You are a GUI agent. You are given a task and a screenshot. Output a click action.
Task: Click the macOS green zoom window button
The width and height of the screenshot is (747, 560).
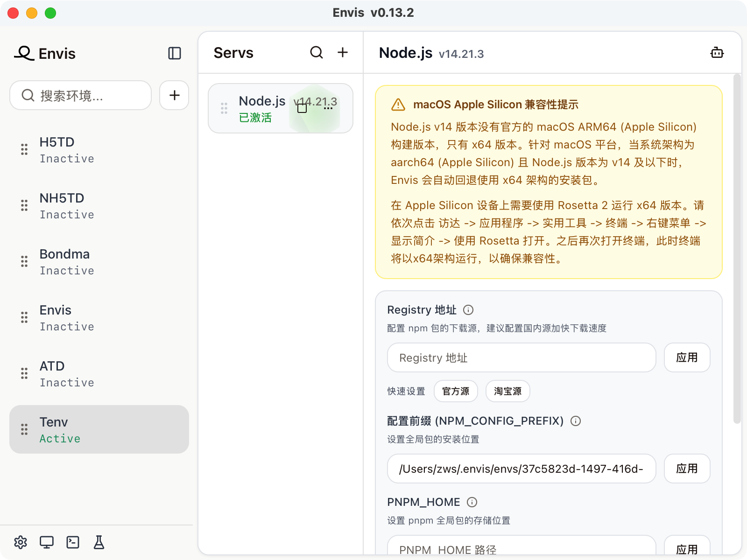[50, 13]
